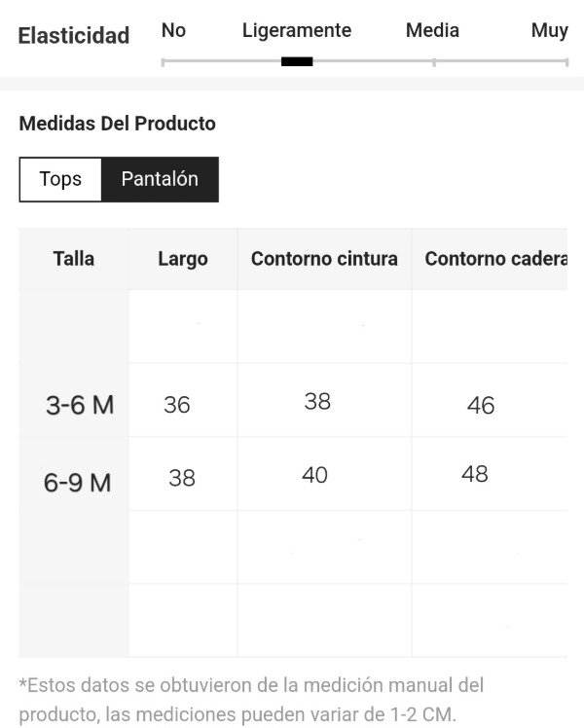Click Largo value 38 for 6-9 M
The width and height of the screenshot is (584, 728).
point(182,478)
